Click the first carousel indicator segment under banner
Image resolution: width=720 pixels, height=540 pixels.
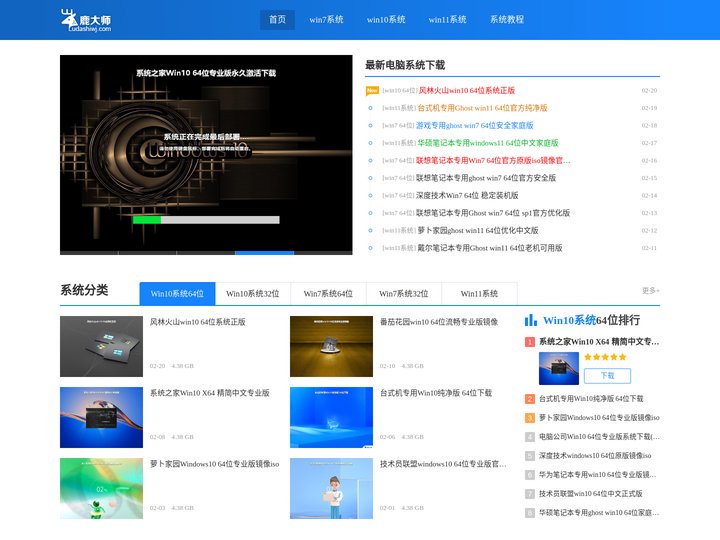(x=89, y=253)
